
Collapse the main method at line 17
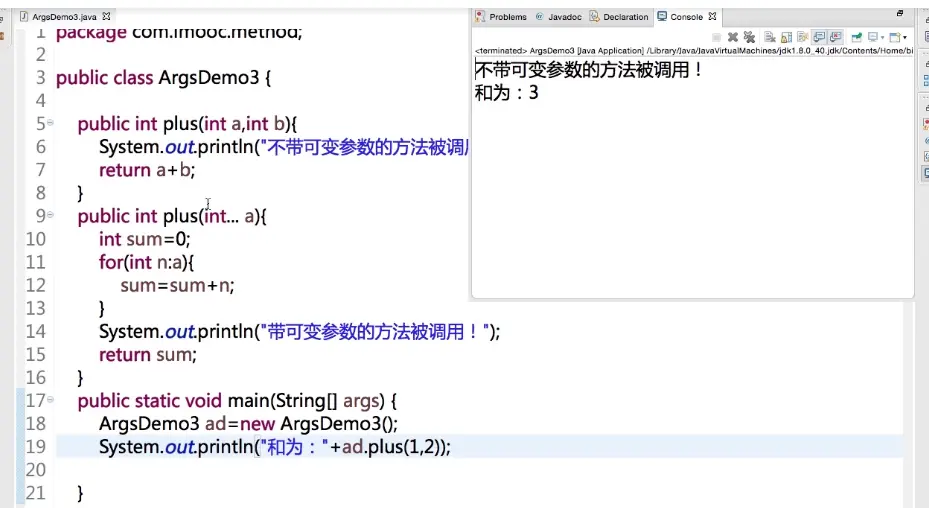point(50,400)
